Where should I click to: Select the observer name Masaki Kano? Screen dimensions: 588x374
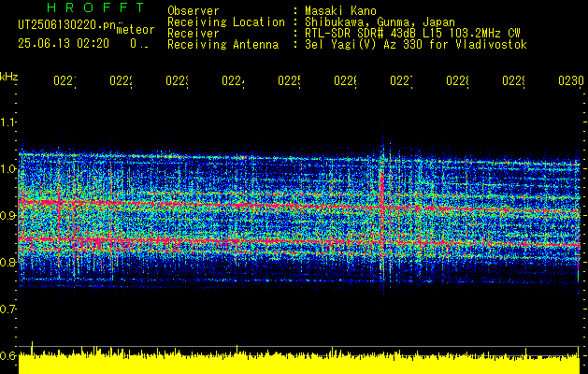[x=340, y=11]
